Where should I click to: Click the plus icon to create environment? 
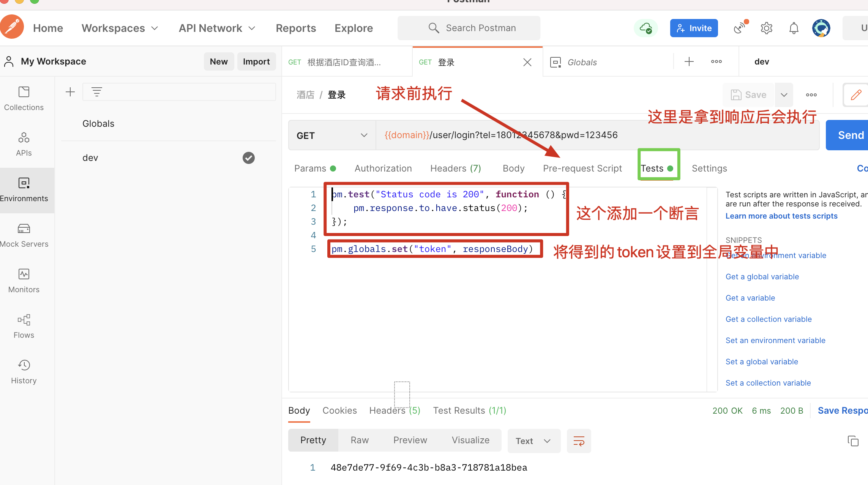coord(70,92)
